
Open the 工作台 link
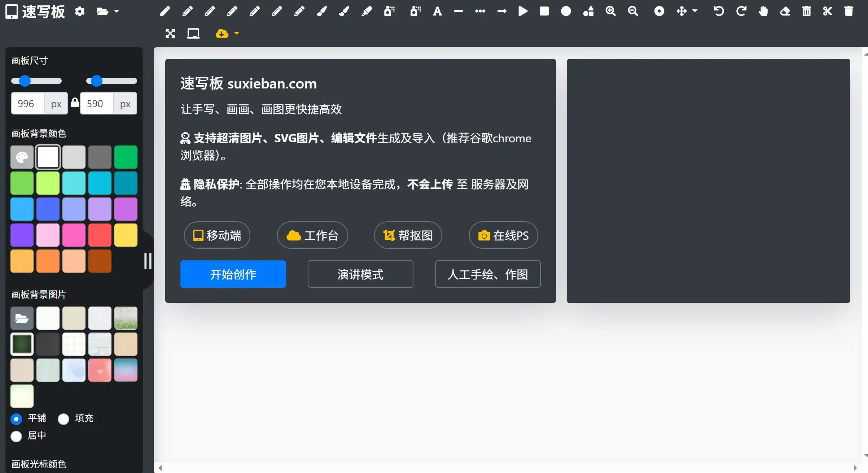(312, 235)
